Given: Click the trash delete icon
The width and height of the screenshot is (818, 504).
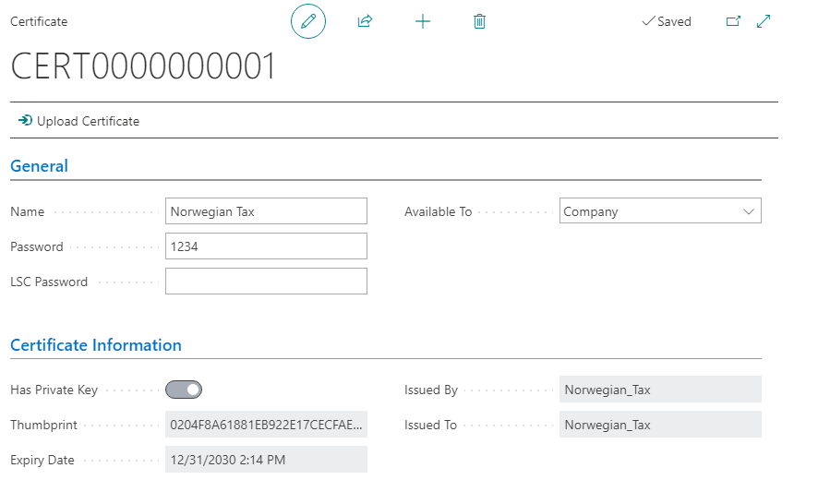Looking at the screenshot, I should click(479, 21).
